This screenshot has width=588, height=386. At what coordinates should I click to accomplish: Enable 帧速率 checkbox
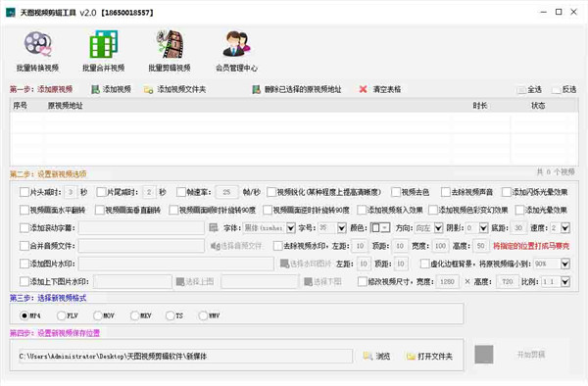point(181,192)
